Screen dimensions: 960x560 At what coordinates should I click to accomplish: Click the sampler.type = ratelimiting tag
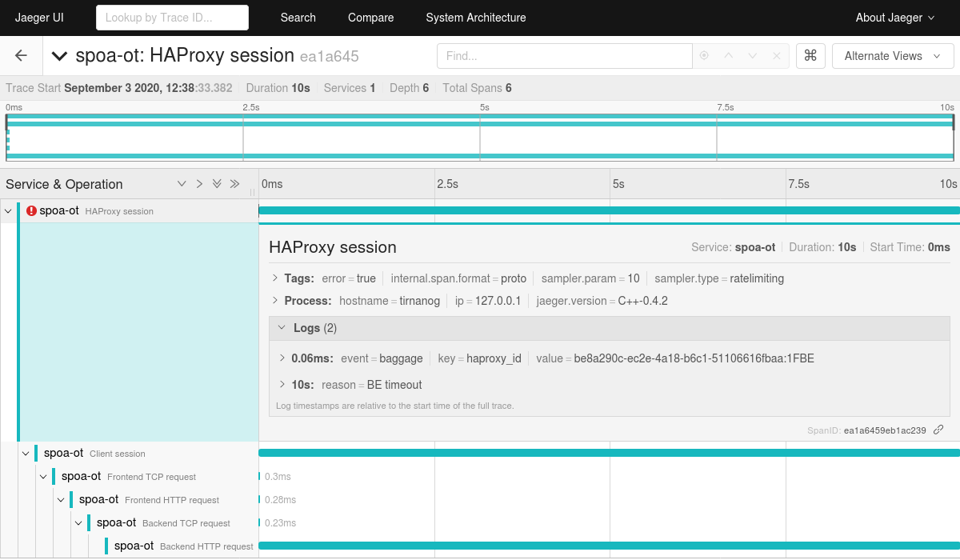coord(719,278)
